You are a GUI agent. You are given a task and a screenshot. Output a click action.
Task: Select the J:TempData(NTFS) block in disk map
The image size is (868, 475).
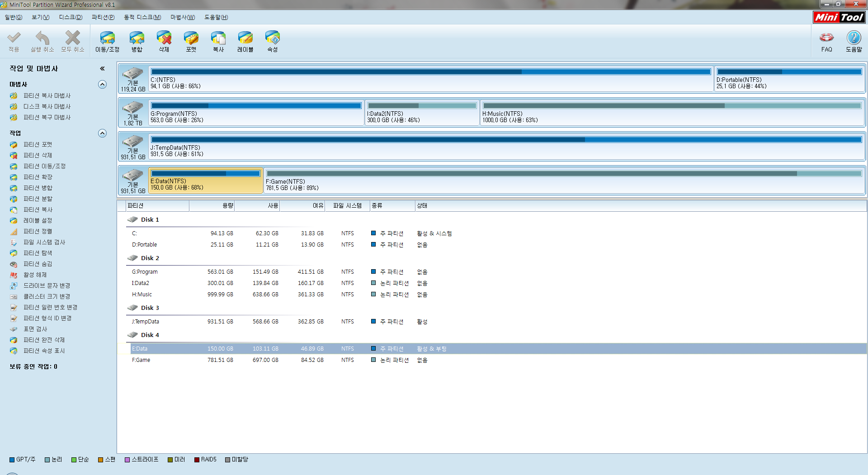click(506, 147)
